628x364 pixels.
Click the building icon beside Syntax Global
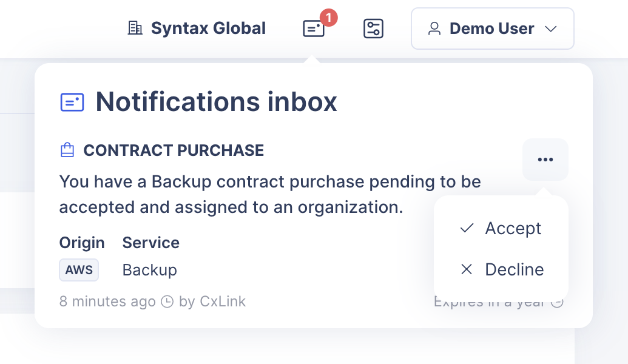click(135, 28)
